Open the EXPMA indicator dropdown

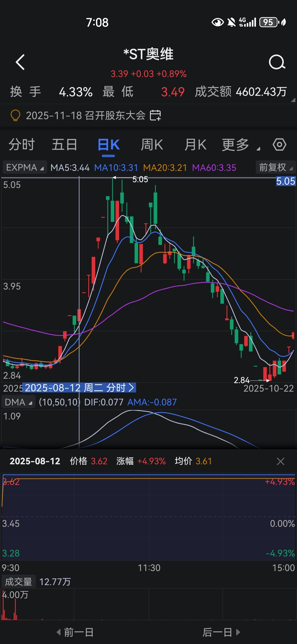(25, 167)
